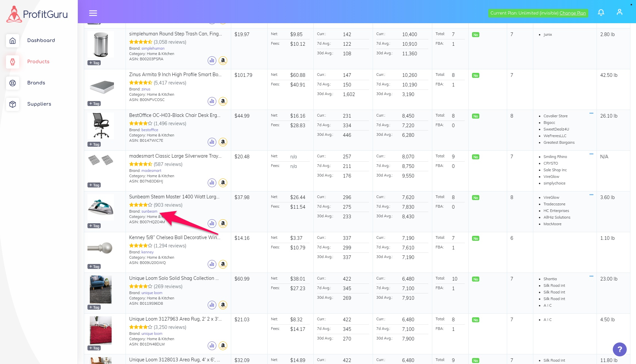Click the Suppliers box icon

[13, 104]
